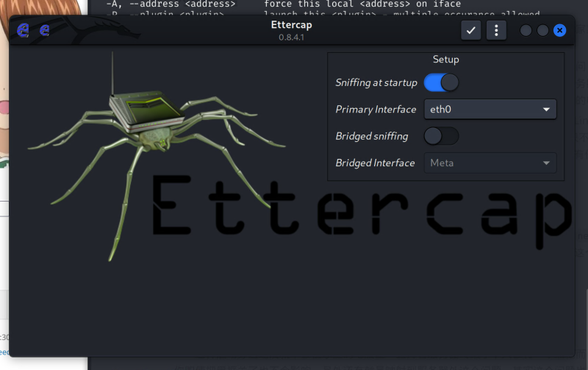Click the second Ettercap logo icon in titlebar
Screen dimensions: 588x370
pos(44,30)
